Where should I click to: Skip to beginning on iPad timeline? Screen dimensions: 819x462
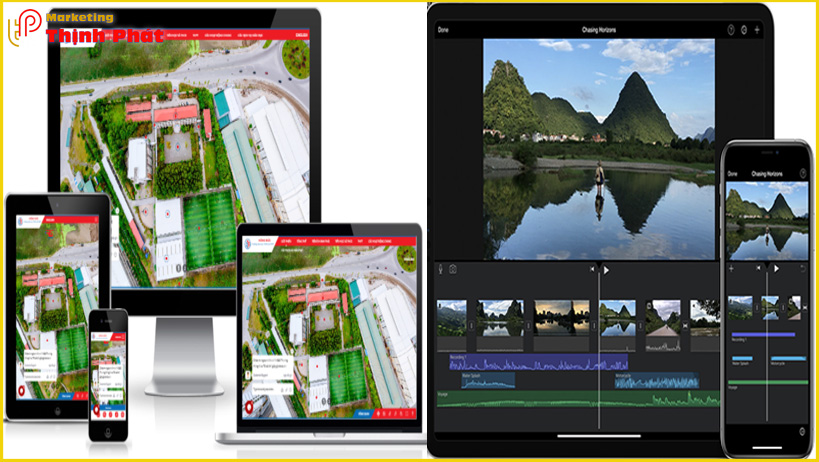[x=592, y=269]
